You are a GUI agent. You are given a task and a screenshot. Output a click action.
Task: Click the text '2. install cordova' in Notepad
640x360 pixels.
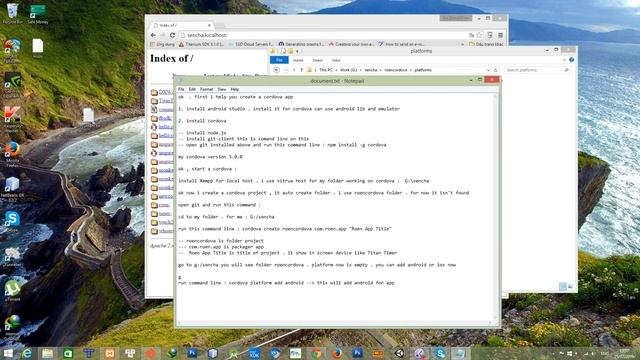coord(202,121)
